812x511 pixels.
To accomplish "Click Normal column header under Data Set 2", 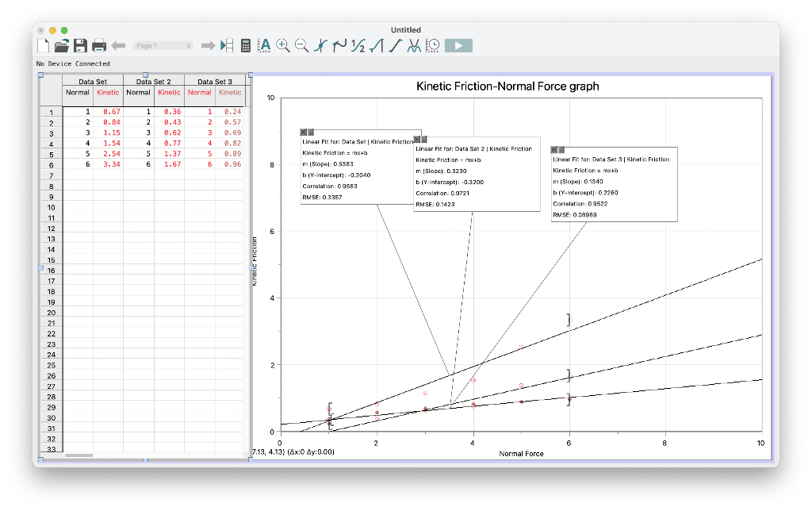I will [138, 93].
